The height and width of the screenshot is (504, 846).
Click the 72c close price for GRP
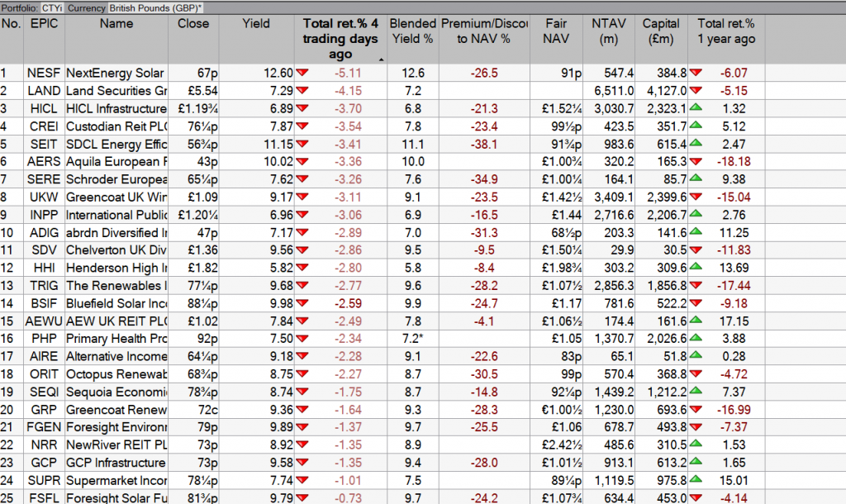[207, 410]
